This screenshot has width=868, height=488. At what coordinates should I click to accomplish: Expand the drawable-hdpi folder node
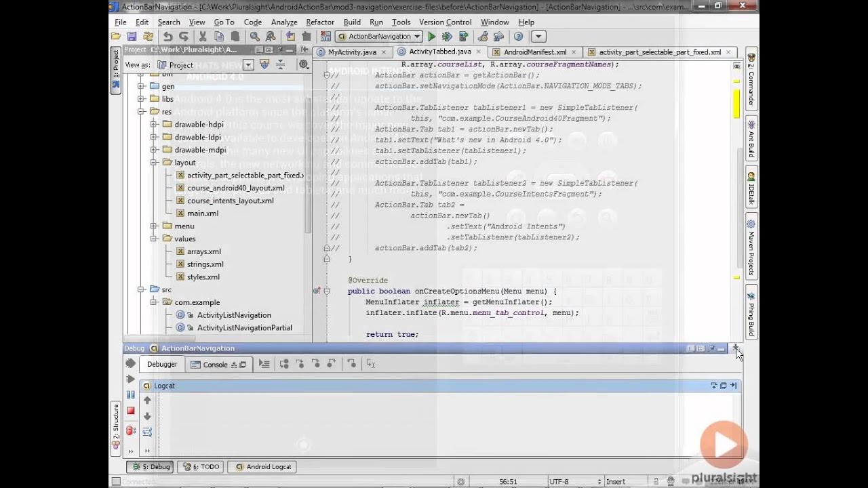click(155, 125)
